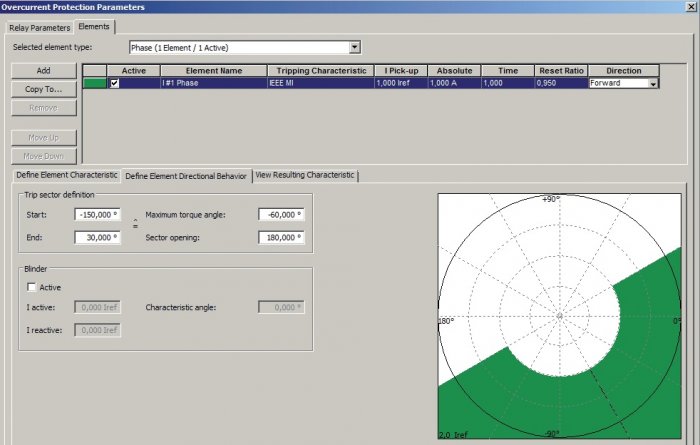Viewport: 700px width, 445px height.
Task: Select the Elements tab
Action: (x=94, y=27)
